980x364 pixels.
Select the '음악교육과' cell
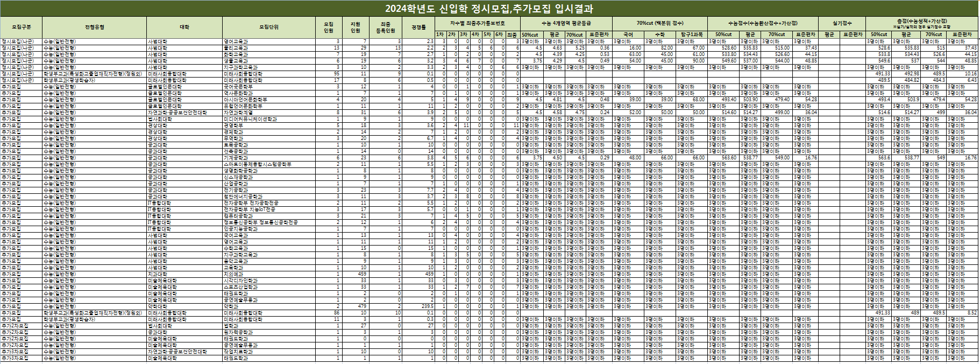[269, 261]
